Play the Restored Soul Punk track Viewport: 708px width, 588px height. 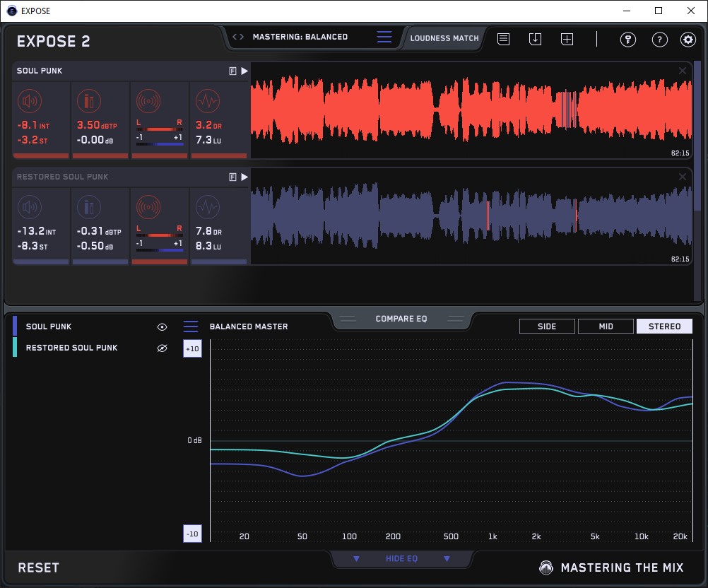pyautogui.click(x=244, y=177)
